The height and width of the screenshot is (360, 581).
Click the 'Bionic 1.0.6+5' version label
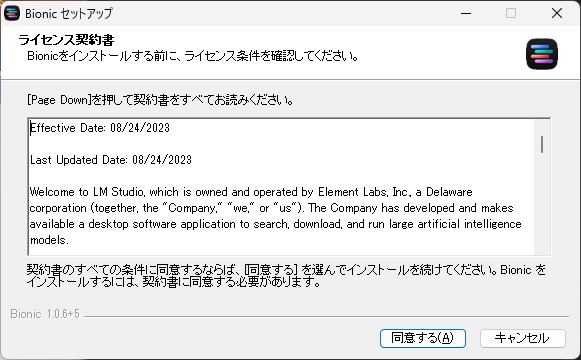[45, 314]
